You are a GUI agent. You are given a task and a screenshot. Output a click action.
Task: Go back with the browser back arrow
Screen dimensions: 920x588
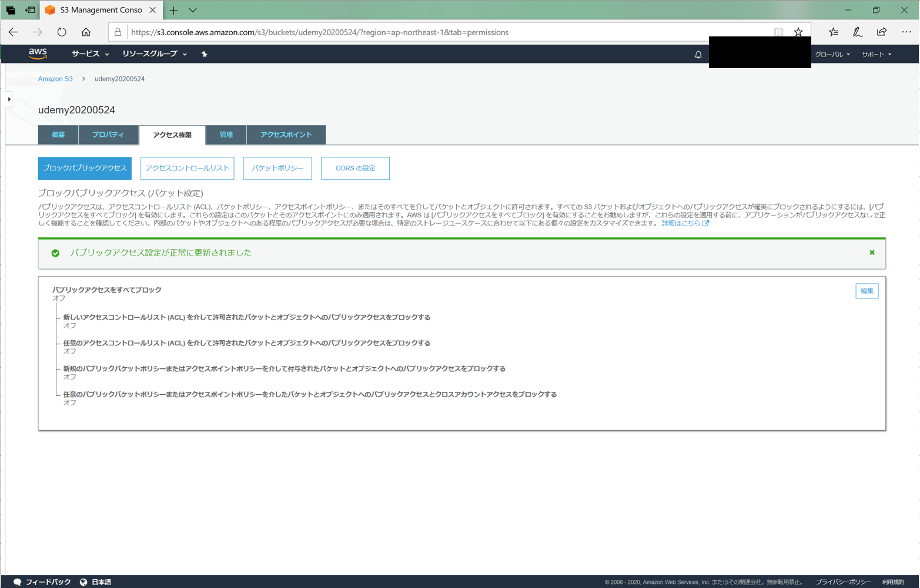pos(13,32)
